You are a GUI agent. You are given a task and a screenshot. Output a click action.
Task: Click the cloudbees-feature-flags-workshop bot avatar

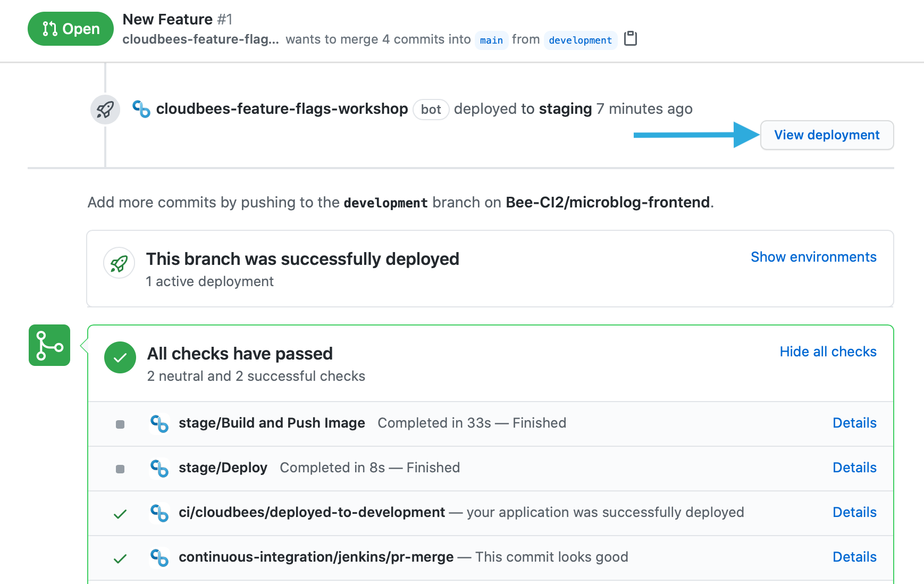[x=141, y=109]
